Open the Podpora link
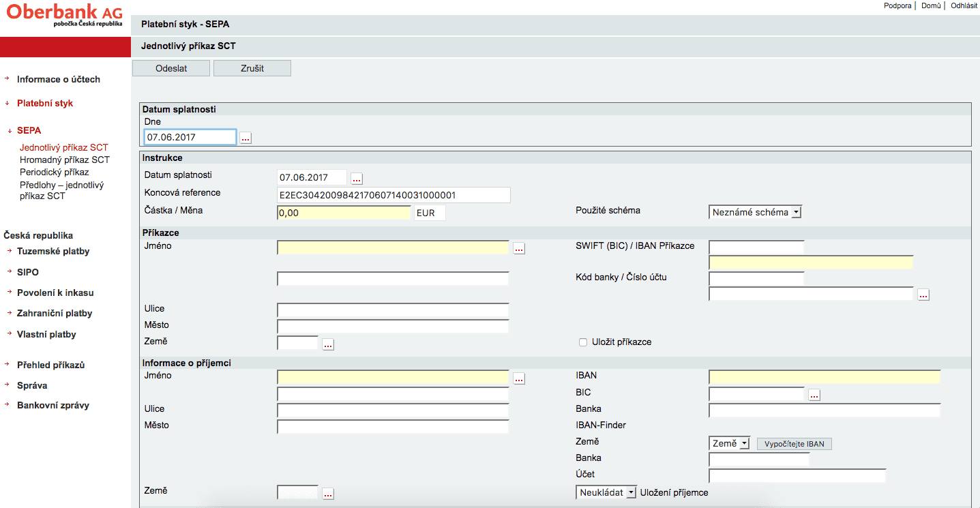The width and height of the screenshot is (980, 508). pos(897,5)
